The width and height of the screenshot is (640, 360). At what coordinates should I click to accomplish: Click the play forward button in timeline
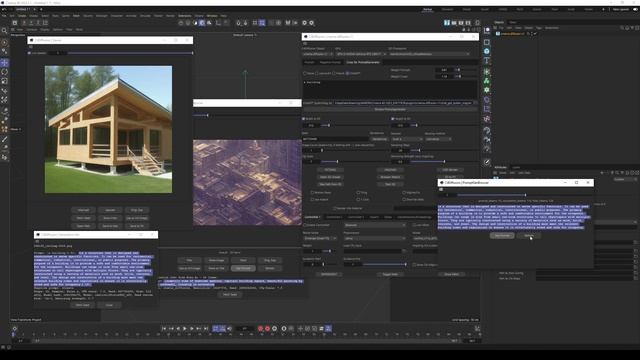click(x=185, y=329)
